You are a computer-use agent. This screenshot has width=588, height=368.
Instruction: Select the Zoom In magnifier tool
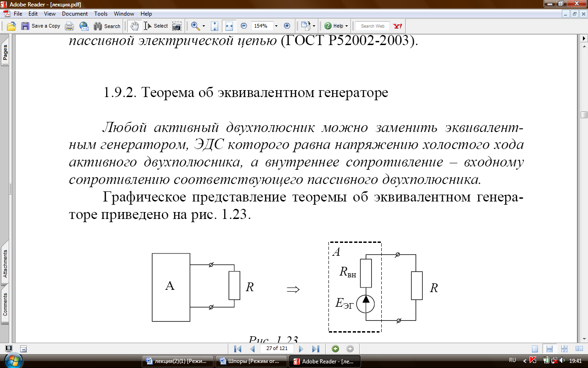click(x=195, y=26)
